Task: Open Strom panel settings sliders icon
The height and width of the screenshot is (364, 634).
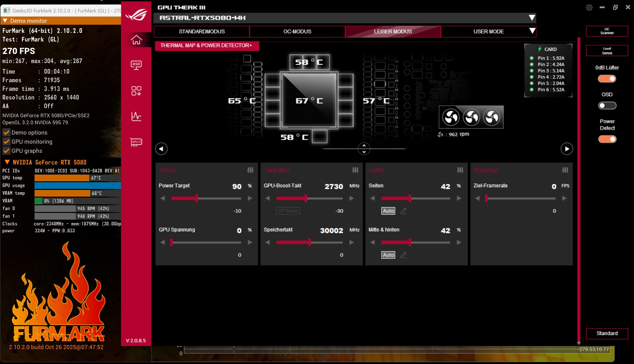Action: click(x=250, y=170)
